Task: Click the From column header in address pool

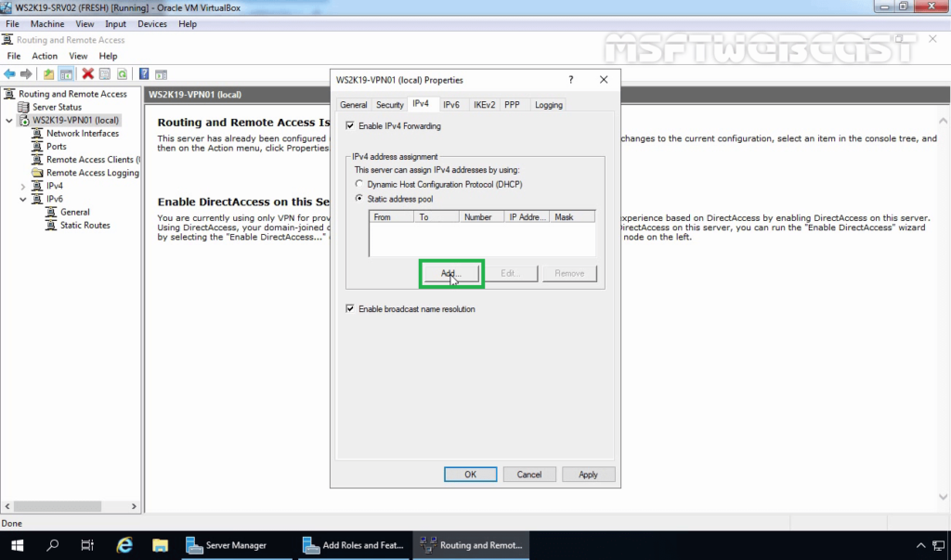Action: click(x=391, y=217)
